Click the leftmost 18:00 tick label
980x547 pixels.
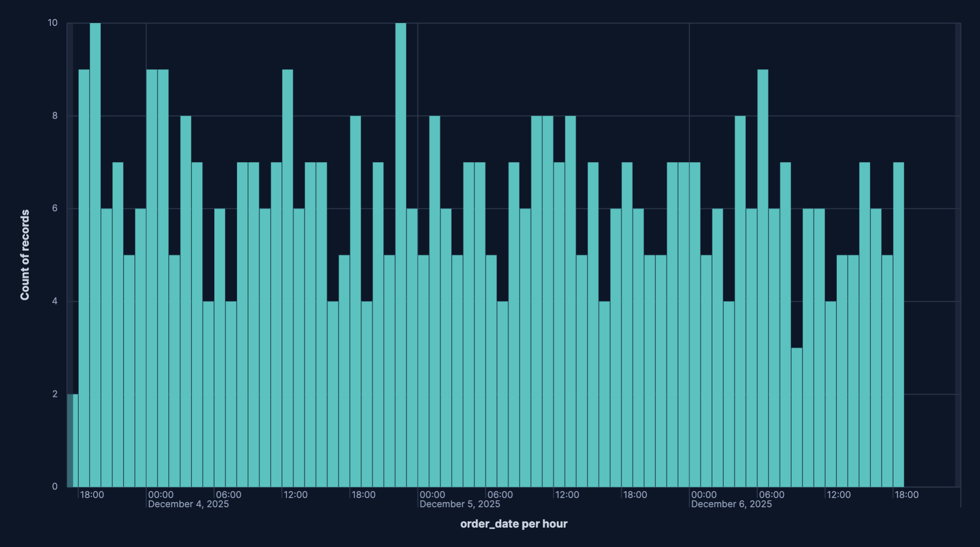coord(91,494)
